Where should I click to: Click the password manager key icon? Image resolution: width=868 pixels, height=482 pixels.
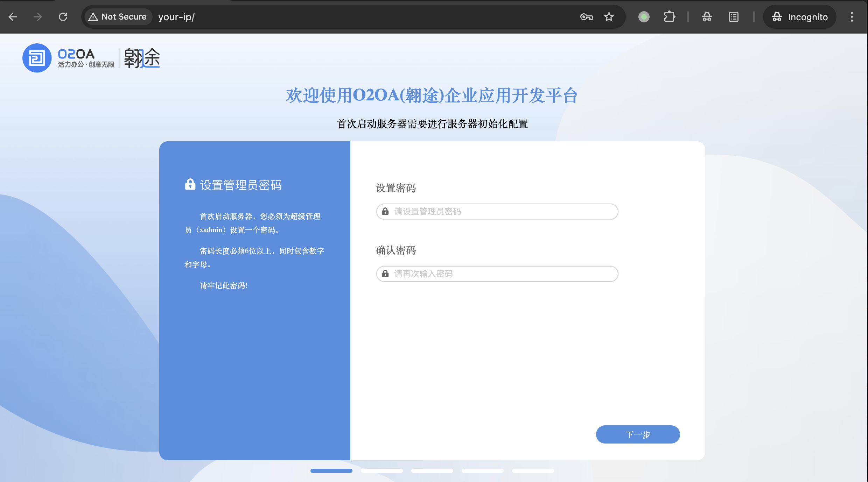586,17
